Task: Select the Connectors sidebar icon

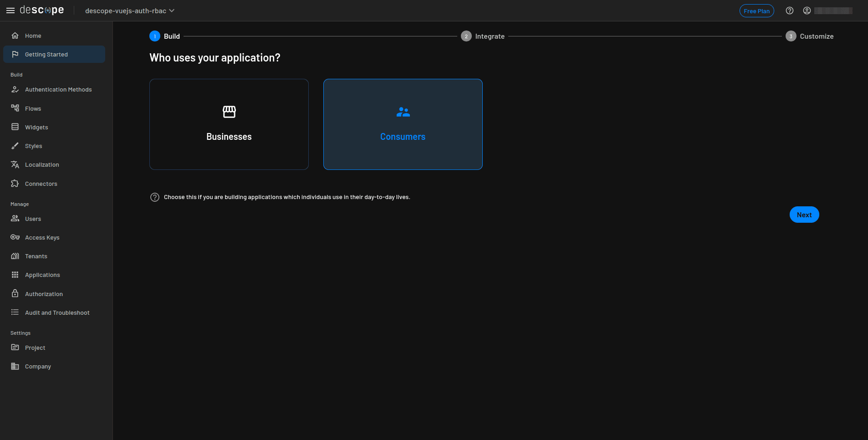Action: click(16, 184)
